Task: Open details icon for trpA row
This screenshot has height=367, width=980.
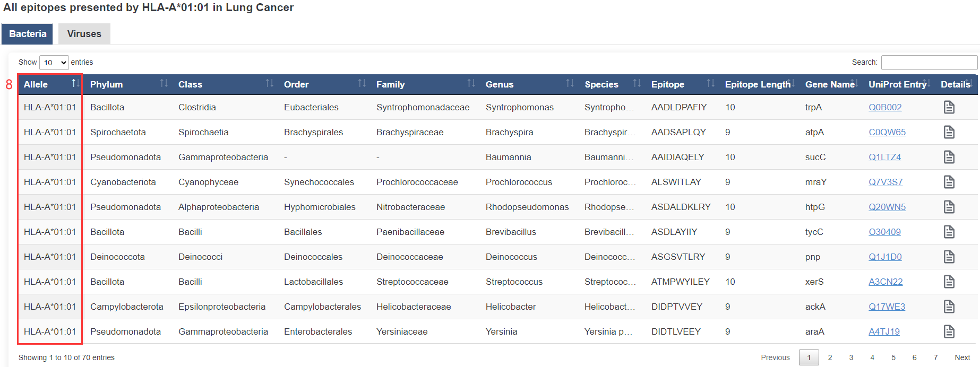Action: pyautogui.click(x=949, y=107)
